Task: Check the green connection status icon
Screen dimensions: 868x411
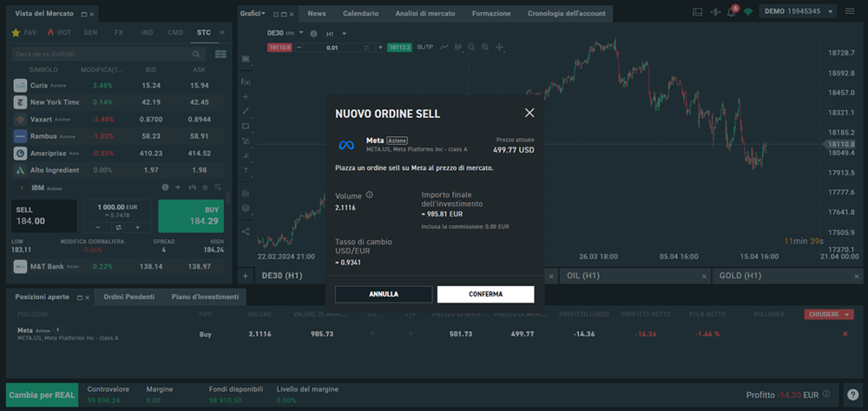Action: click(748, 11)
